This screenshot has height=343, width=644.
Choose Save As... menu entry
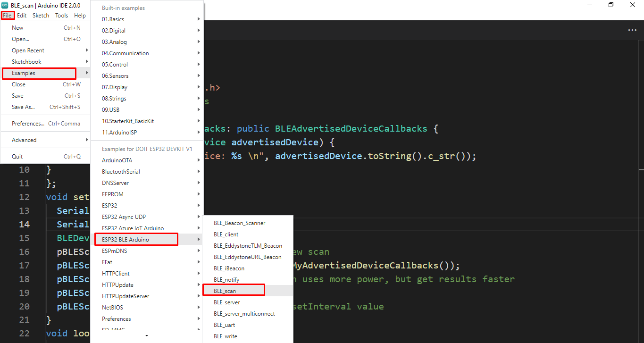[45, 107]
